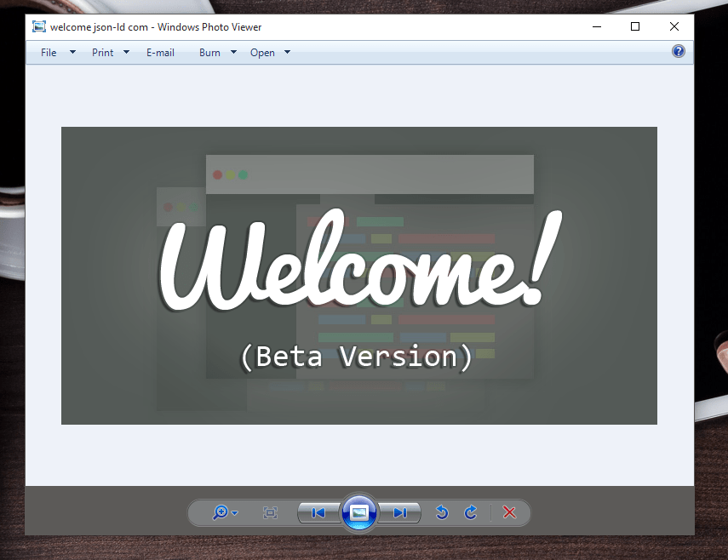Expand the arrow beside File
The image size is (728, 560).
pos(72,52)
